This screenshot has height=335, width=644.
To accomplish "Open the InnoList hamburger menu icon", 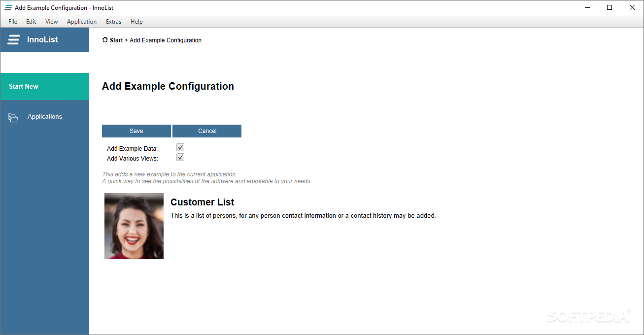I will click(14, 40).
